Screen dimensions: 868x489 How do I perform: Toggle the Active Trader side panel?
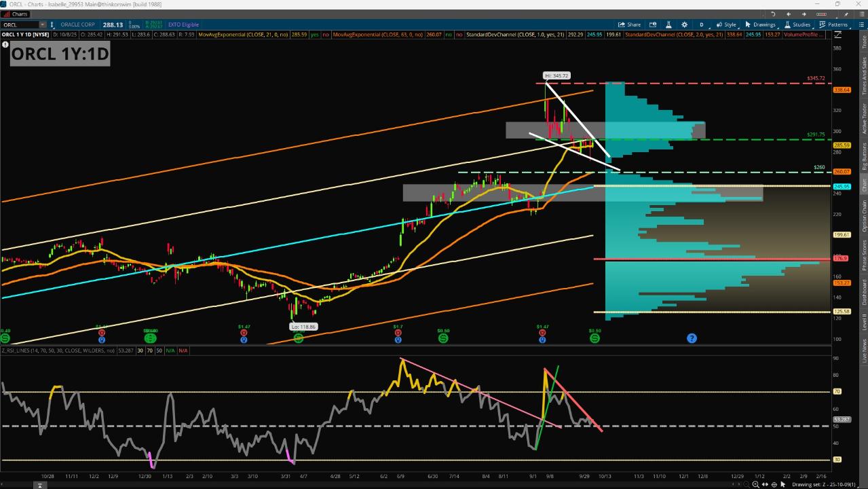(x=863, y=119)
